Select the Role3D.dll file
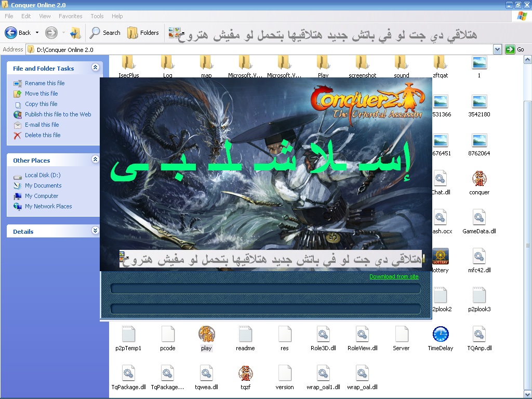532x399 pixels. click(x=323, y=339)
